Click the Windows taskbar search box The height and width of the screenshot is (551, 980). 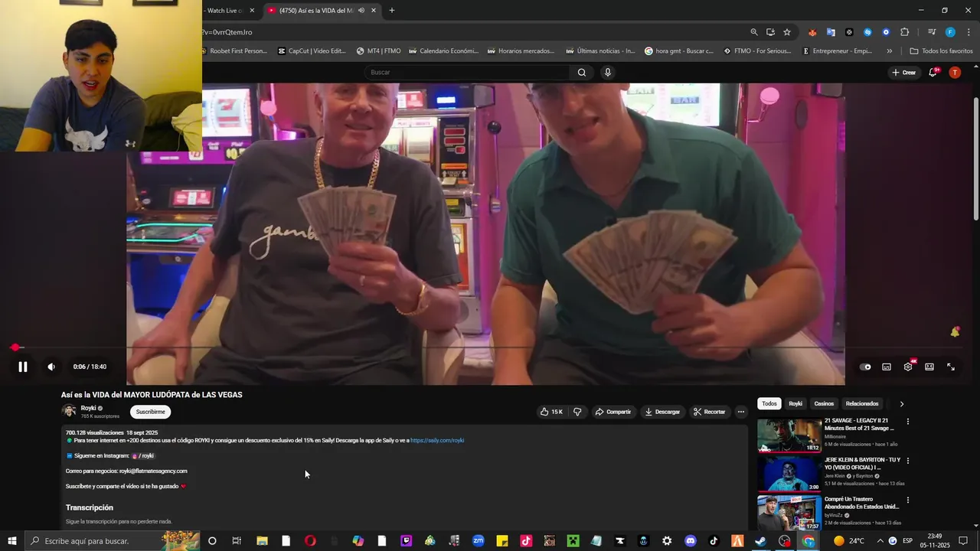pos(113,541)
